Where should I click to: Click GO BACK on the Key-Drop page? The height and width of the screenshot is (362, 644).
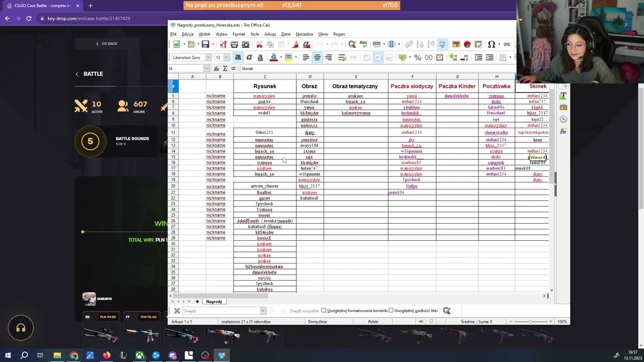[x=107, y=44]
